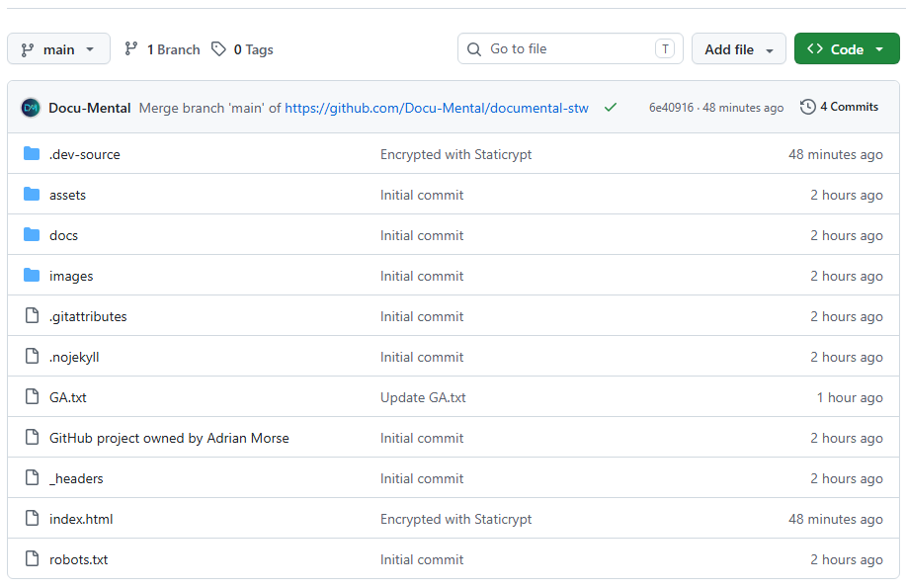Open Initial commit message in docs row
This screenshot has height=588, width=906.
tap(422, 235)
